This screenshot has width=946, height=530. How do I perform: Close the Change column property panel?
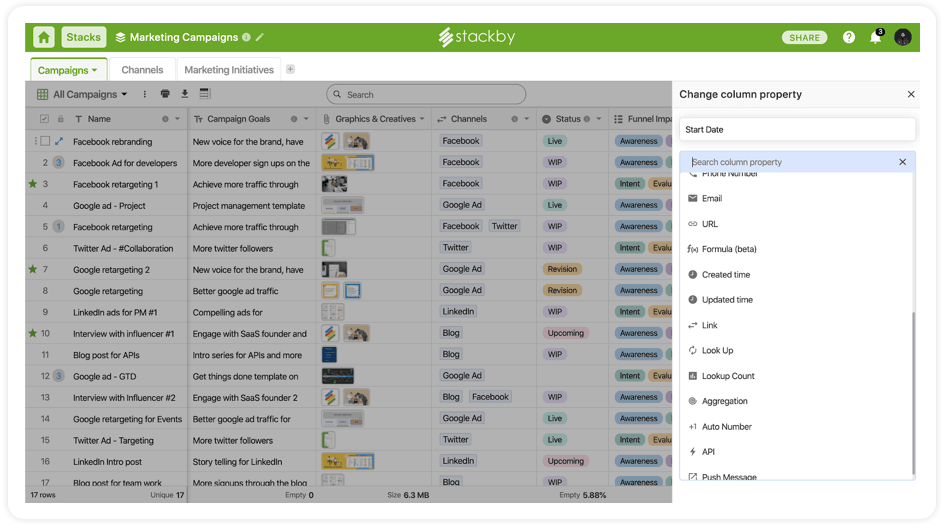[x=911, y=94]
